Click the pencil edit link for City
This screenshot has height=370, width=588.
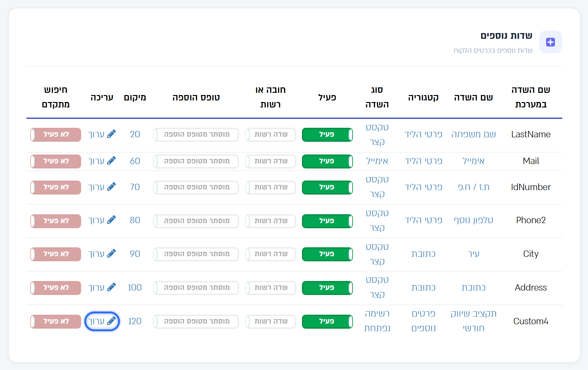point(102,254)
